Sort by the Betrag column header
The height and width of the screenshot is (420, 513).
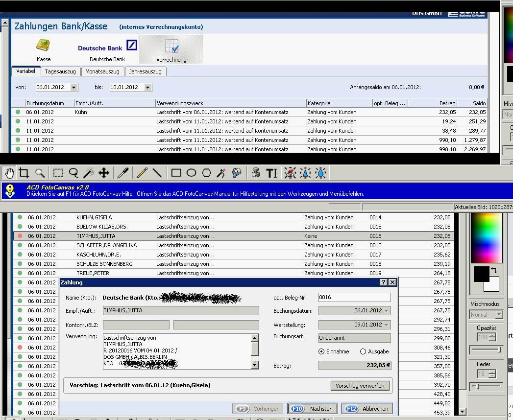point(432,103)
